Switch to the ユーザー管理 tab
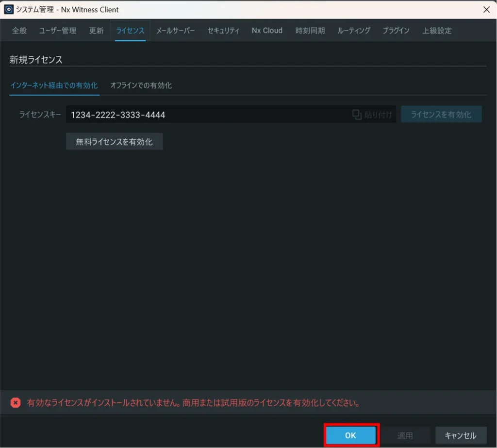 pyautogui.click(x=58, y=31)
